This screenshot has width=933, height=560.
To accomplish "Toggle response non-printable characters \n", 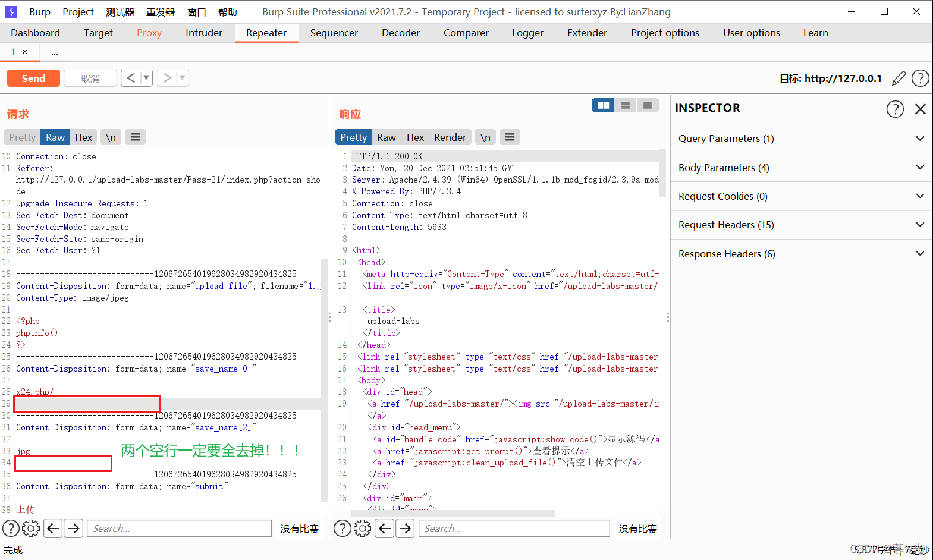I will point(485,137).
